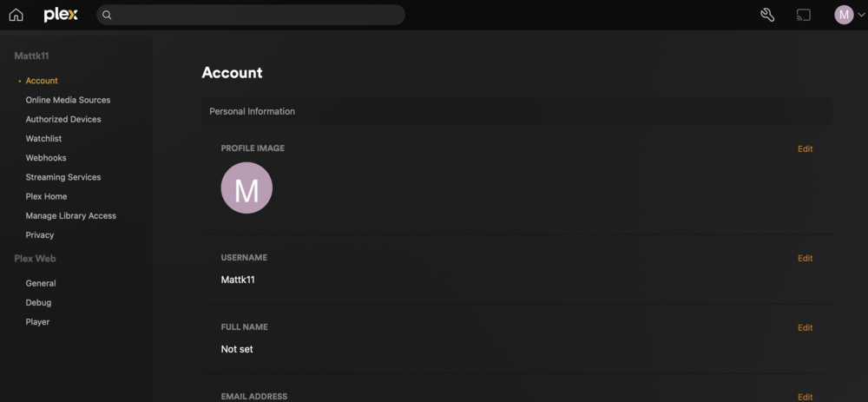Open Online Media Sources settings

click(68, 100)
